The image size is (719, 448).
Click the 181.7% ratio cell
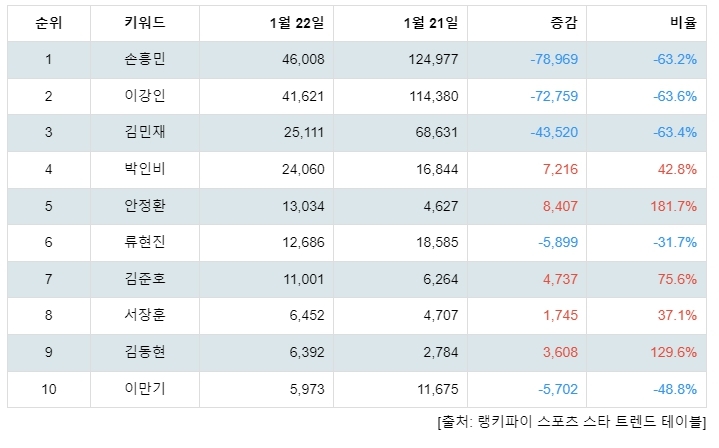[x=674, y=206]
